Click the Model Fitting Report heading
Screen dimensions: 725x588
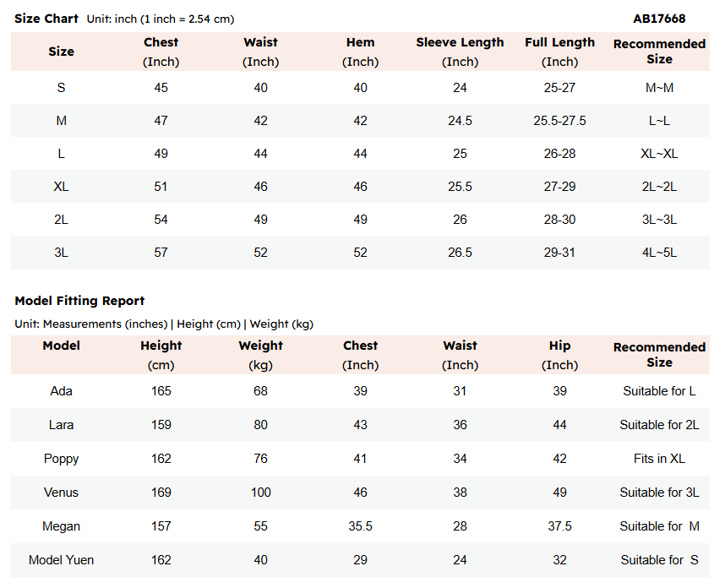click(x=79, y=301)
